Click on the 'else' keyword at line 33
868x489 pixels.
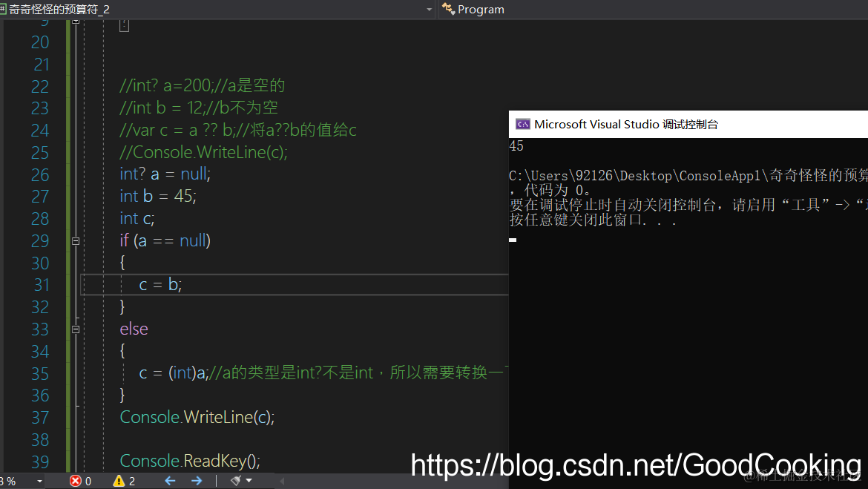[x=134, y=329]
